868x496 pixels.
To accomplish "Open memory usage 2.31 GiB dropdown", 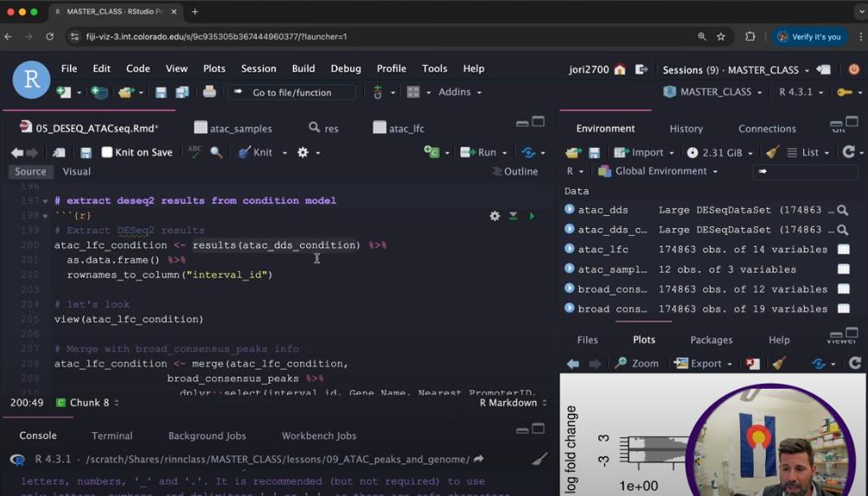I will [719, 152].
